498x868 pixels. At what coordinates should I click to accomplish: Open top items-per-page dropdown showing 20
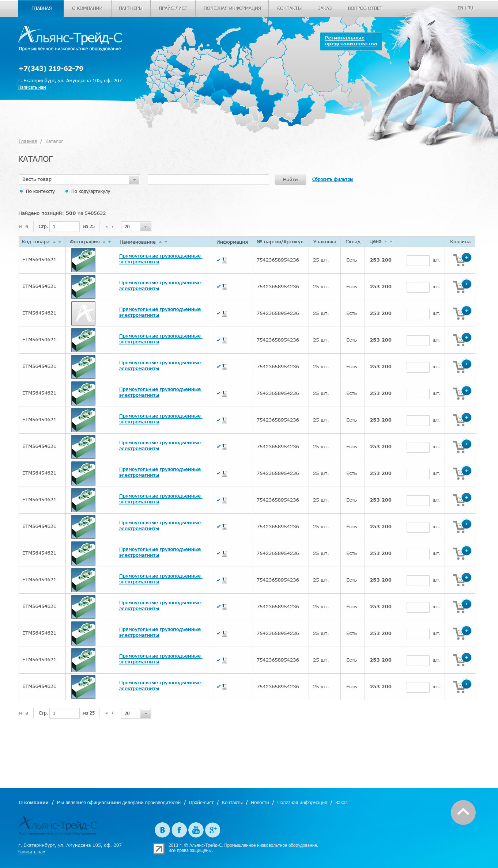(x=136, y=226)
